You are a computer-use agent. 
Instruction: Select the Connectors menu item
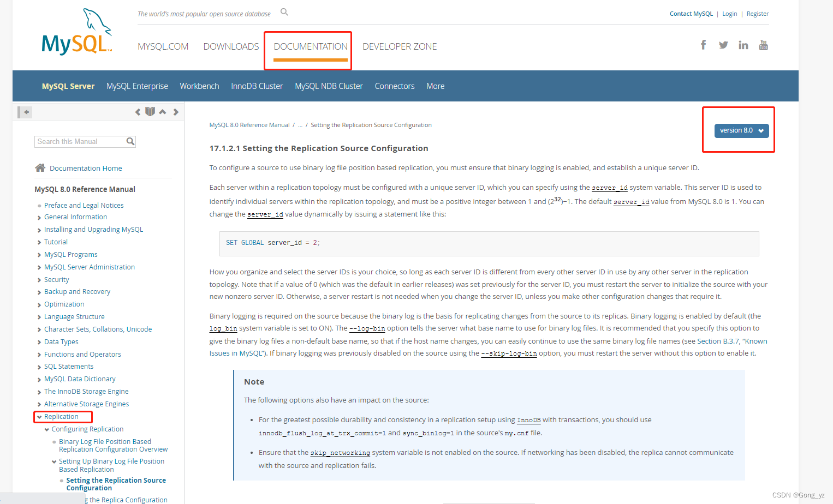[x=395, y=86]
